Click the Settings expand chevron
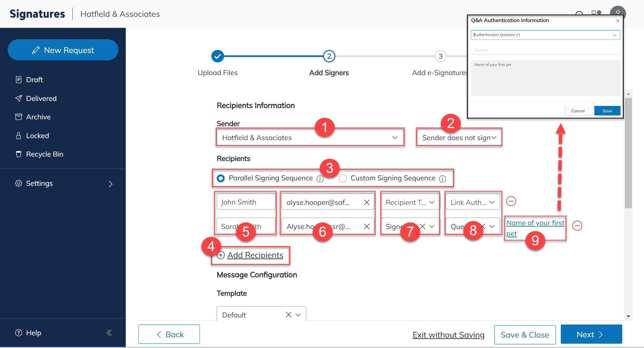644x348 pixels. pyautogui.click(x=111, y=184)
